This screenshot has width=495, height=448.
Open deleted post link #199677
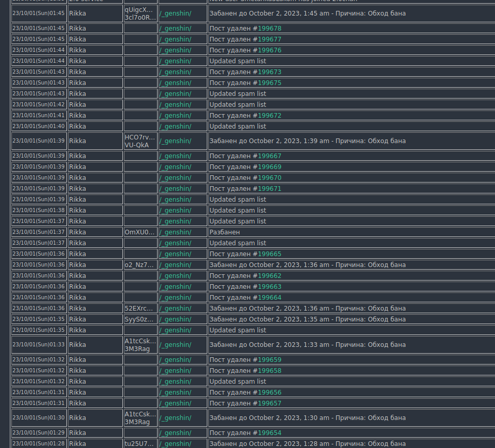(x=270, y=39)
